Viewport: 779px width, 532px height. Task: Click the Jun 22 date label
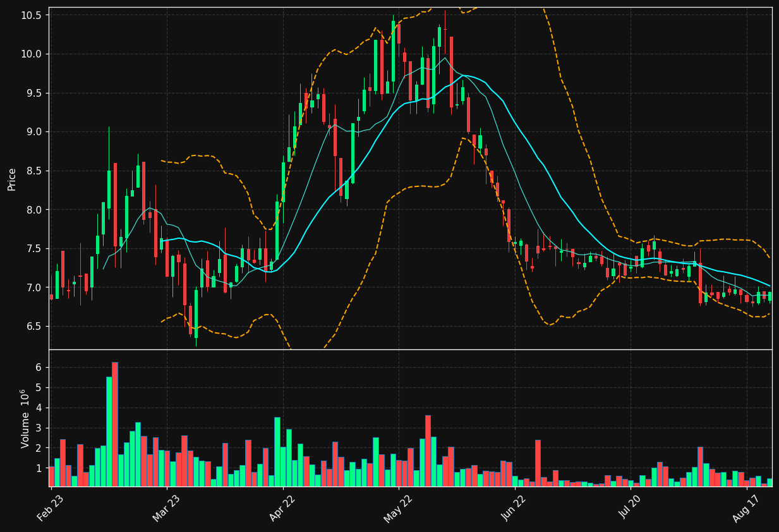[514, 508]
